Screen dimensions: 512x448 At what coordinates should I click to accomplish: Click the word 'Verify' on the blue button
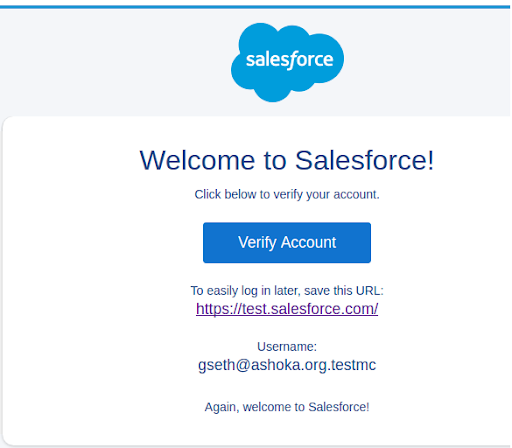click(257, 243)
